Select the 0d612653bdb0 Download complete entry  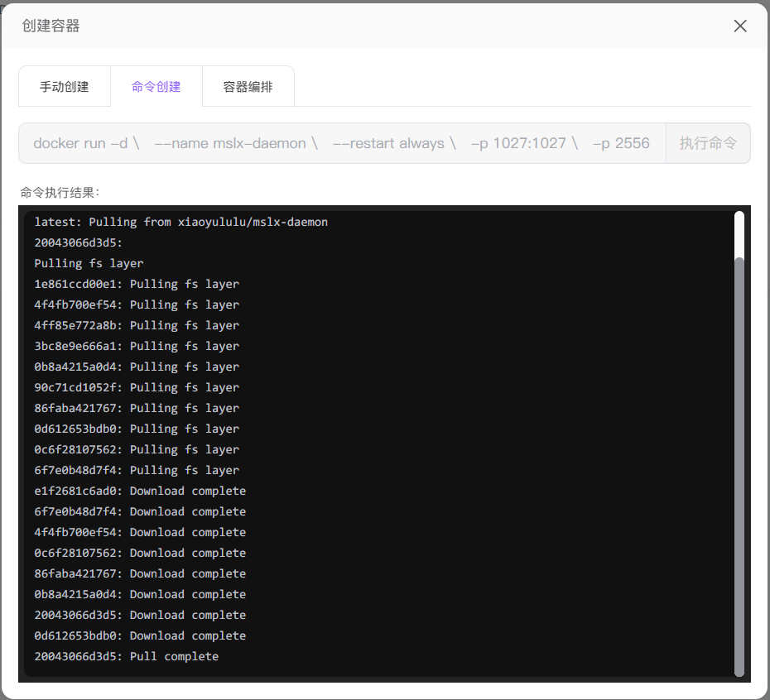pos(140,635)
